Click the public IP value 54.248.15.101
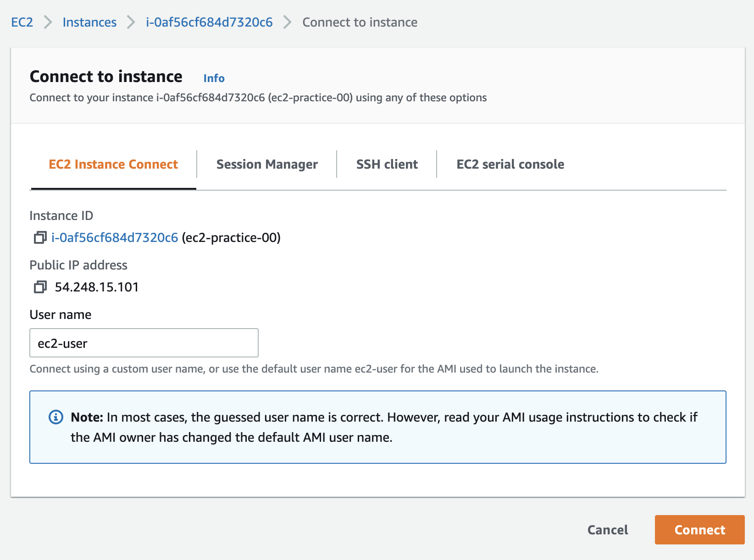Screen dimensions: 754x560 pos(97,287)
